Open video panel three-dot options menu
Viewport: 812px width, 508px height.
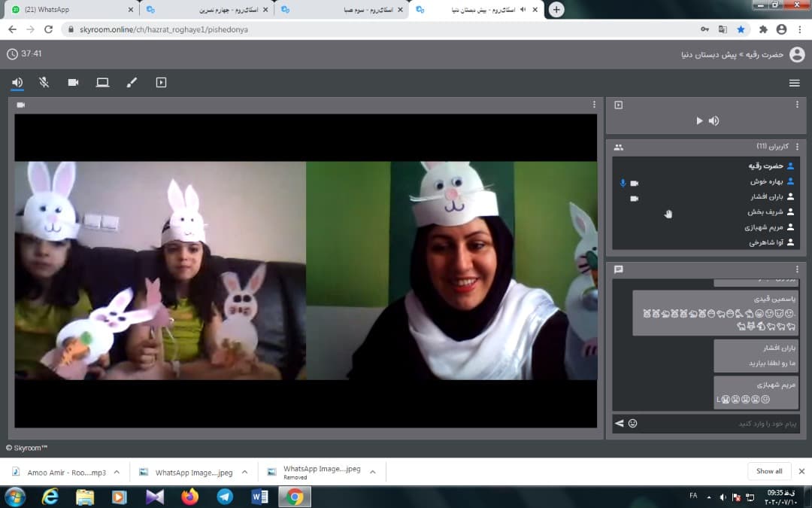tap(594, 105)
